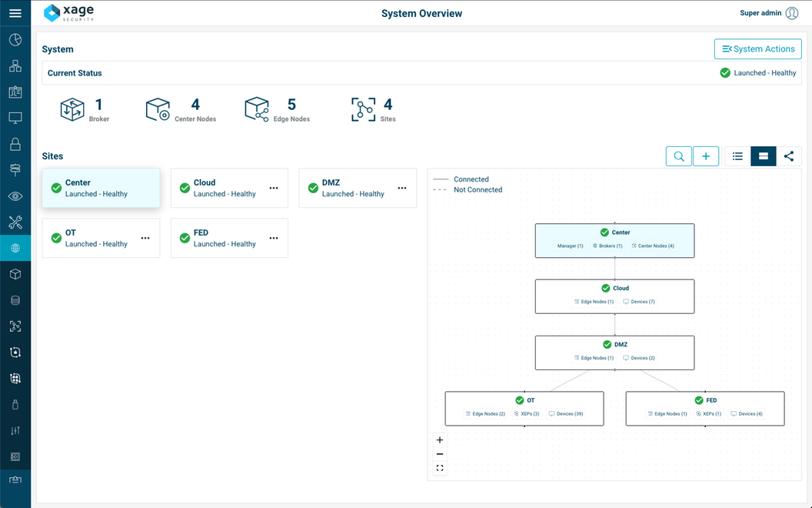Search sites with the magnifier button

(x=678, y=156)
